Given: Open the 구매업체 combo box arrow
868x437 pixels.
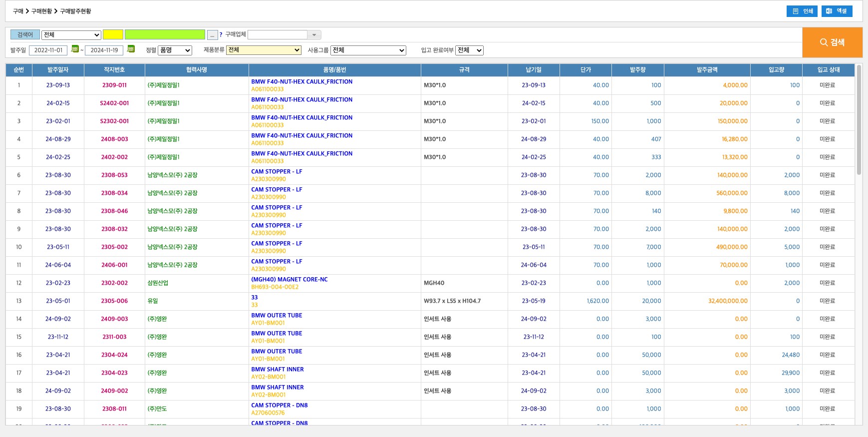Looking at the screenshot, I should (x=314, y=35).
